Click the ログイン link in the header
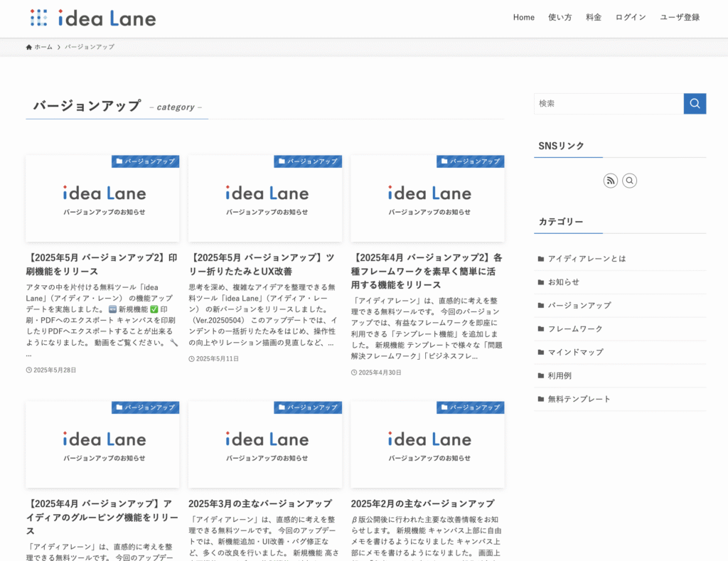Screen dimensions: 728x561 pos(630,18)
